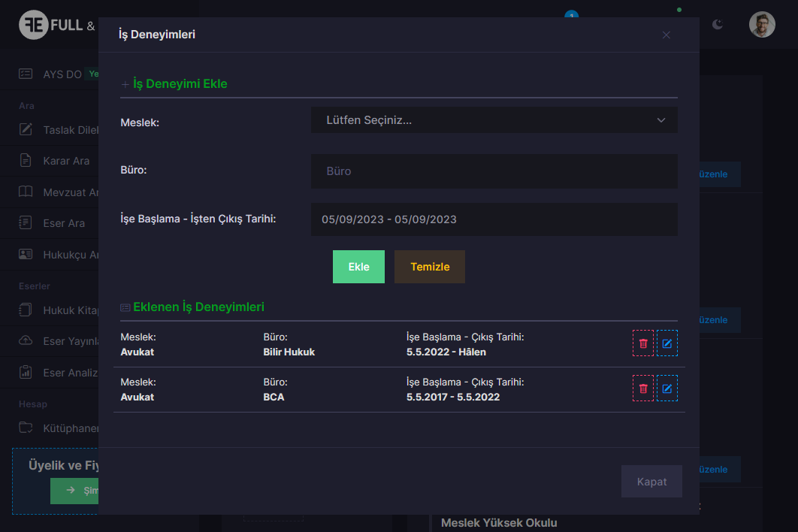Open Taslak Dilekçe menu item in sidebar
798x532 pixels.
[68, 130]
